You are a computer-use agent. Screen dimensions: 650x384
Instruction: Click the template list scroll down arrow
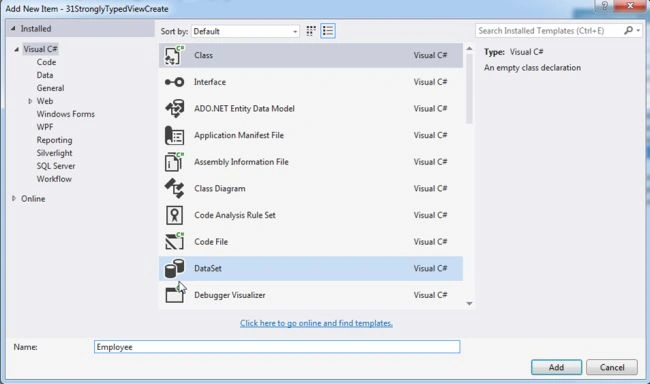point(469,304)
